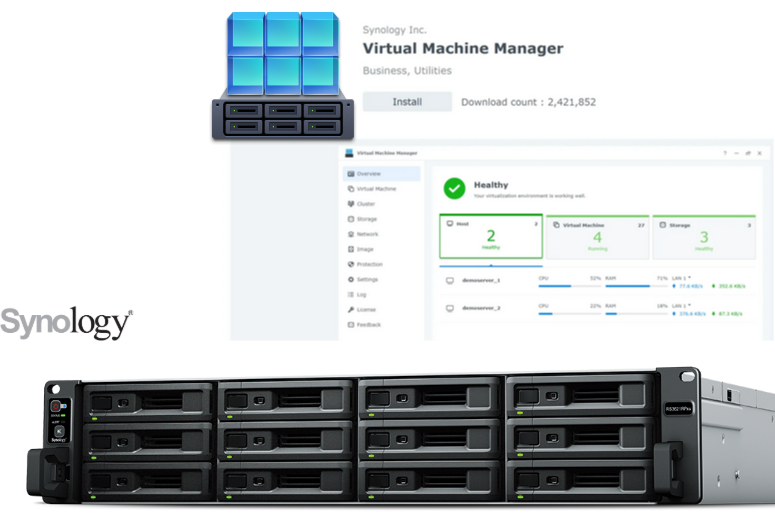This screenshot has height=520, width=775.
Task: Click the Host card icon
Action: point(450,224)
